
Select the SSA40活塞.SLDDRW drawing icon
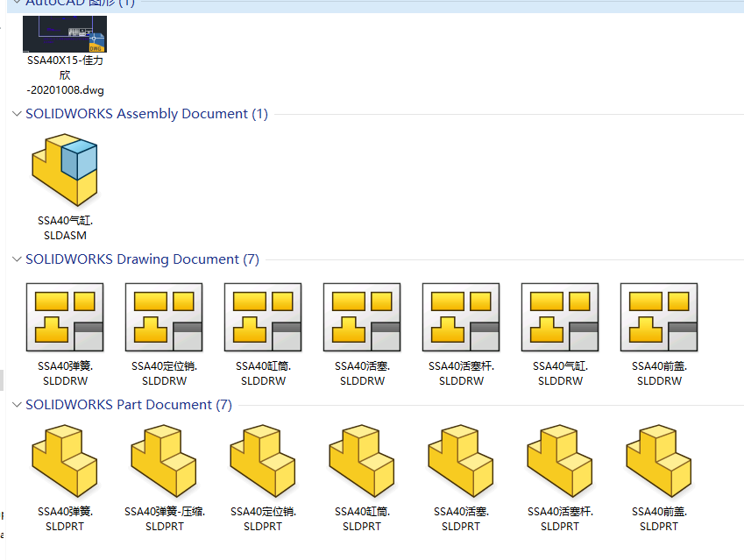(362, 317)
